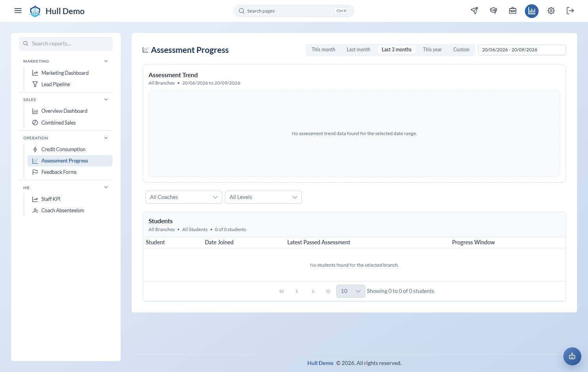The height and width of the screenshot is (372, 588).
Task: Open Combined Sales report
Action: [70, 123]
